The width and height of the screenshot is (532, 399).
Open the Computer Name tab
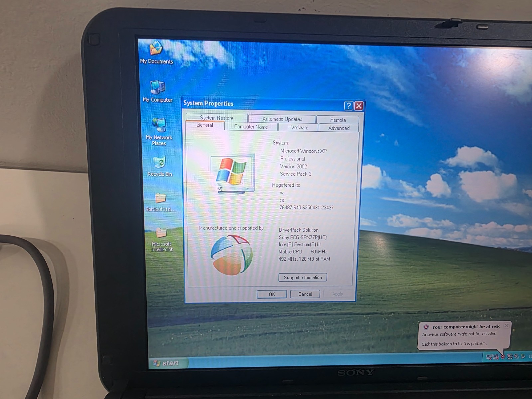pyautogui.click(x=251, y=127)
